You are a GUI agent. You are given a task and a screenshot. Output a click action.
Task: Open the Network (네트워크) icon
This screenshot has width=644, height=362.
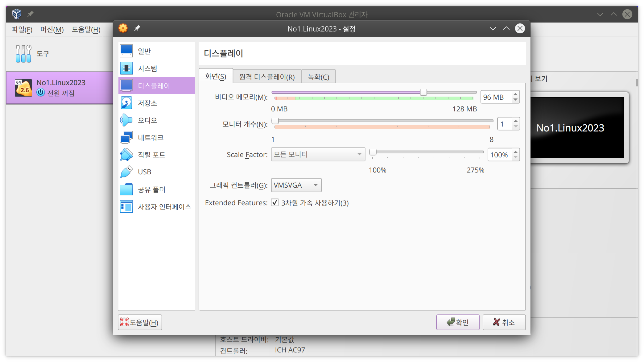(126, 137)
